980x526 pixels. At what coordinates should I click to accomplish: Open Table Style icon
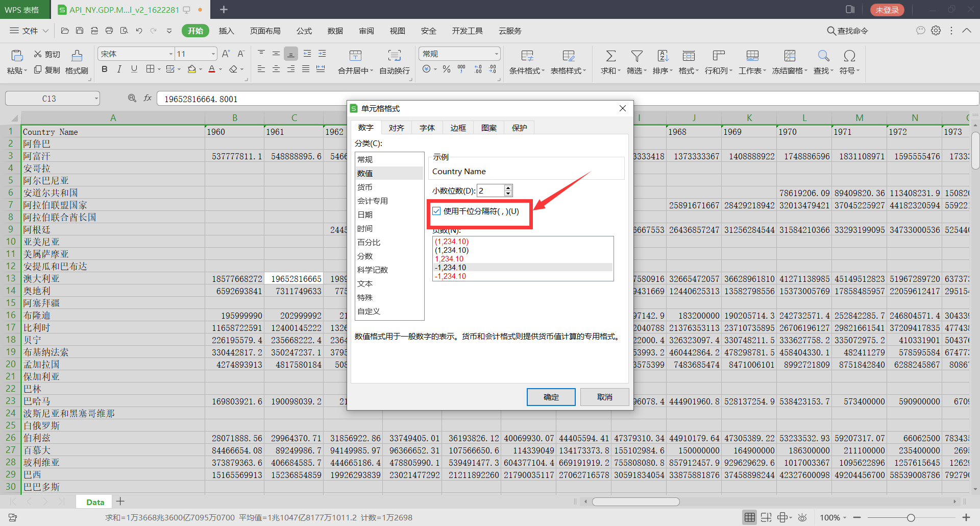(x=568, y=56)
